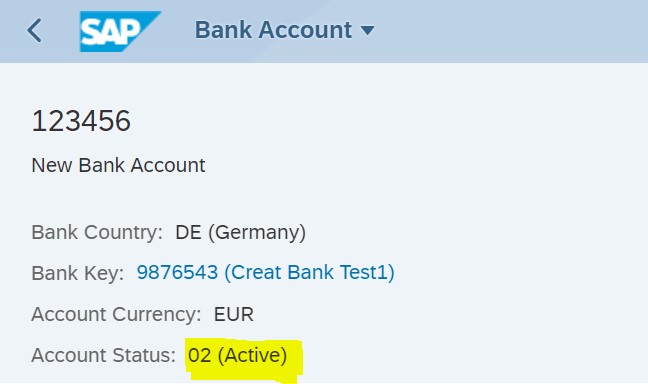
Task: Click the New Bank Account description text
Action: (118, 165)
